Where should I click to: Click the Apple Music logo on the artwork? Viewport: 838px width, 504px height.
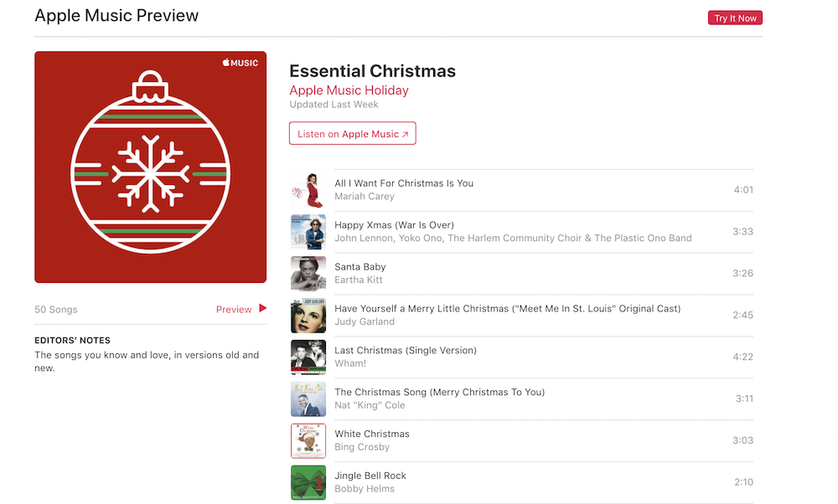[241, 63]
